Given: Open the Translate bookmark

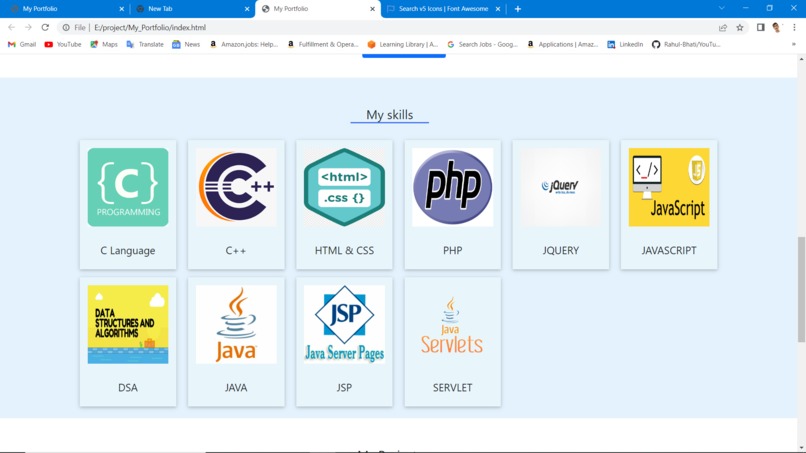Looking at the screenshot, I should pos(145,44).
